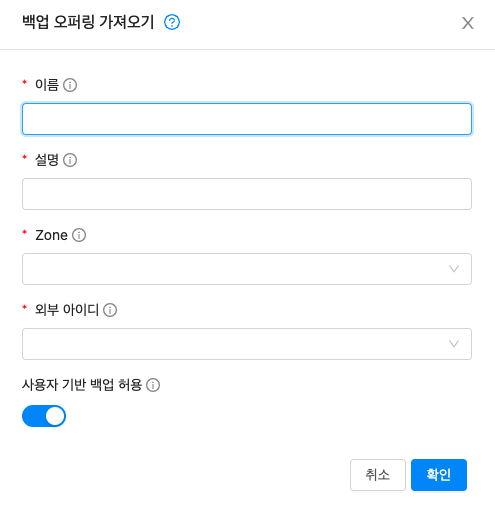Screen dimensions: 495x510
Task: Focus the 설명 text input
Action: 247,194
